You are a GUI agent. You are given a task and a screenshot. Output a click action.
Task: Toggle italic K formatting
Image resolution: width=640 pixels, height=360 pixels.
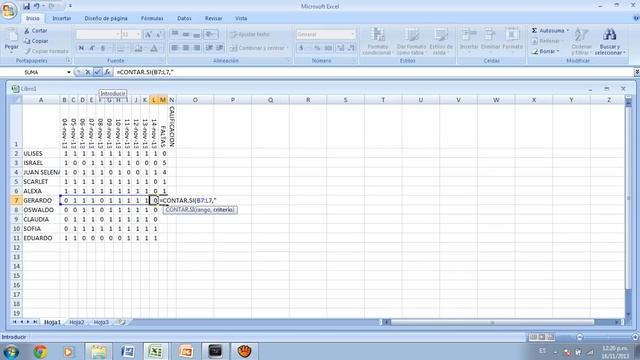pyautogui.click(x=92, y=48)
